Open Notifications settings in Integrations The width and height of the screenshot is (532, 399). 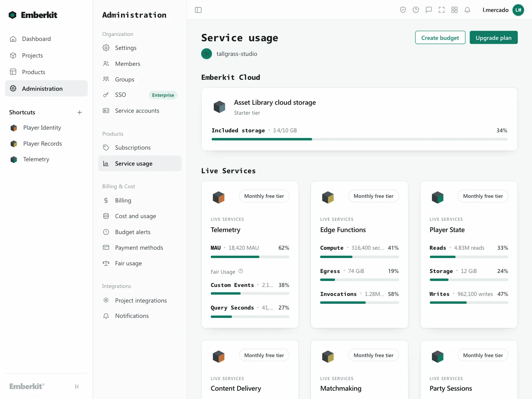coord(140,316)
